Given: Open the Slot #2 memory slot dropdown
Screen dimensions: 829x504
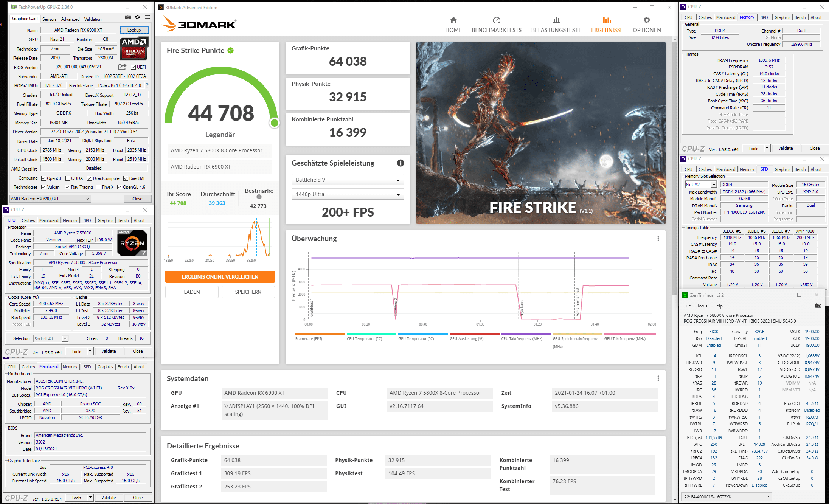Looking at the screenshot, I should pyautogui.click(x=701, y=185).
